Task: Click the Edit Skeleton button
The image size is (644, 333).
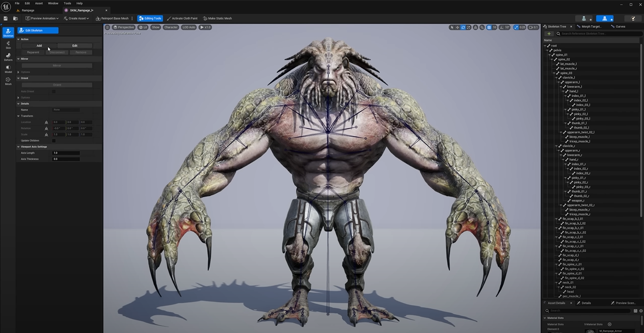Action: [x=38, y=30]
